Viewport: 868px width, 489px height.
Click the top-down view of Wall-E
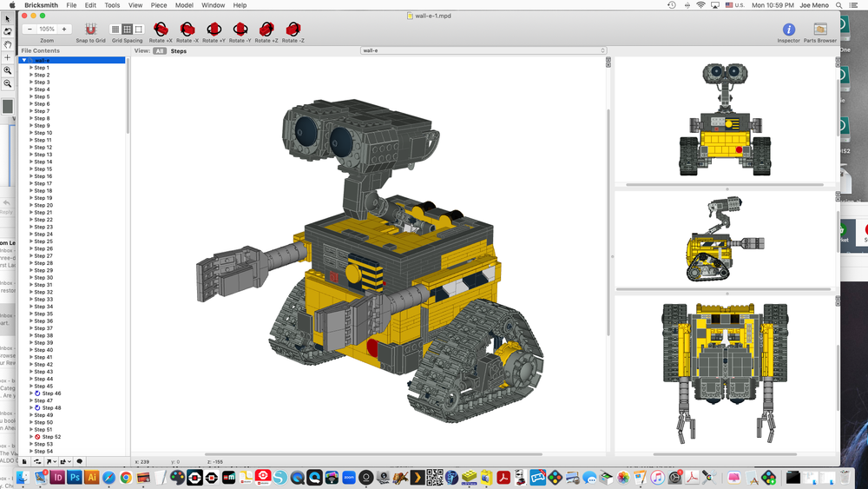725,372
